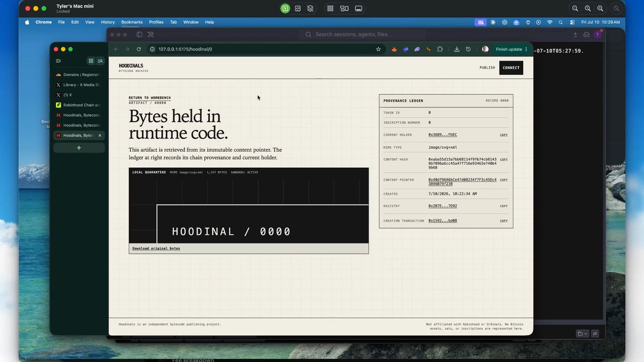
Task: Zoom out with the minus magnifier
Action: click(x=575, y=8)
